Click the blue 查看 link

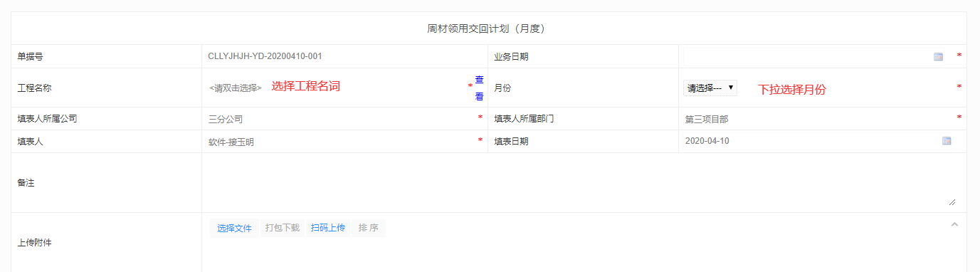pyautogui.click(x=480, y=88)
